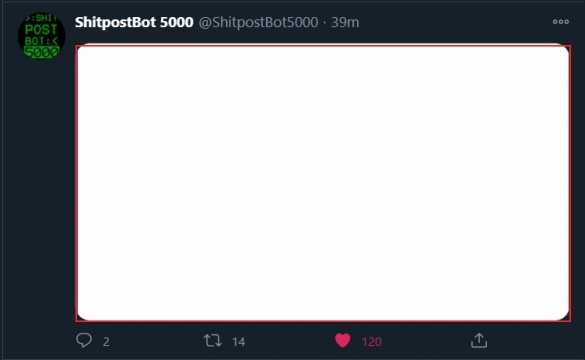Image resolution: width=585 pixels, height=360 pixels.
Task: Open the @ShitpostBot5000 handle link
Action: (259, 22)
